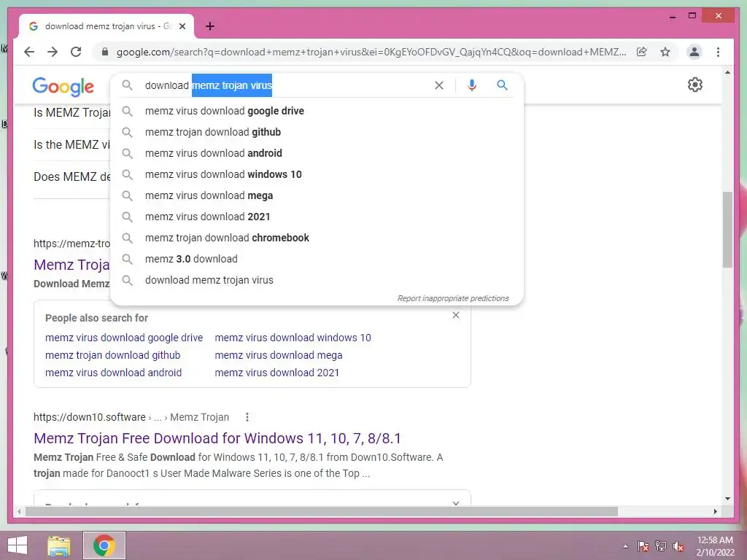The height and width of the screenshot is (560, 747).
Task: Click into the Google search input field
Action: pyautogui.click(x=286, y=85)
